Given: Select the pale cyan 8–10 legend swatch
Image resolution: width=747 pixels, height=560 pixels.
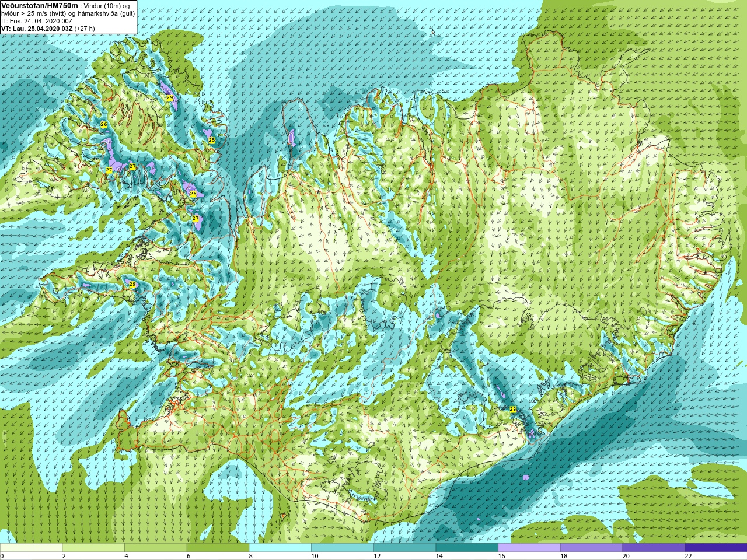Looking at the screenshot, I should [280, 547].
